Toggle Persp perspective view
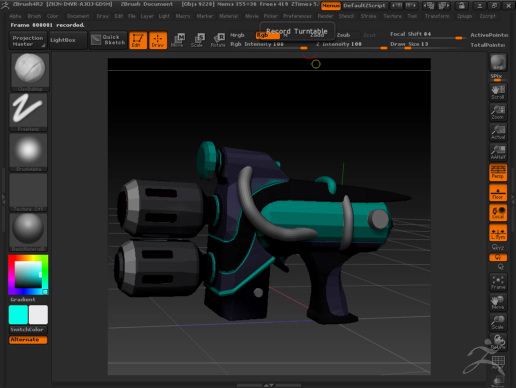 [x=498, y=172]
